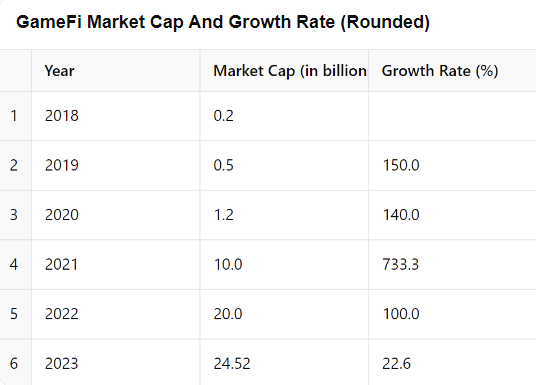Viewport: 536px width, 385px height.
Task: Select row number 5
Action: coord(15,314)
